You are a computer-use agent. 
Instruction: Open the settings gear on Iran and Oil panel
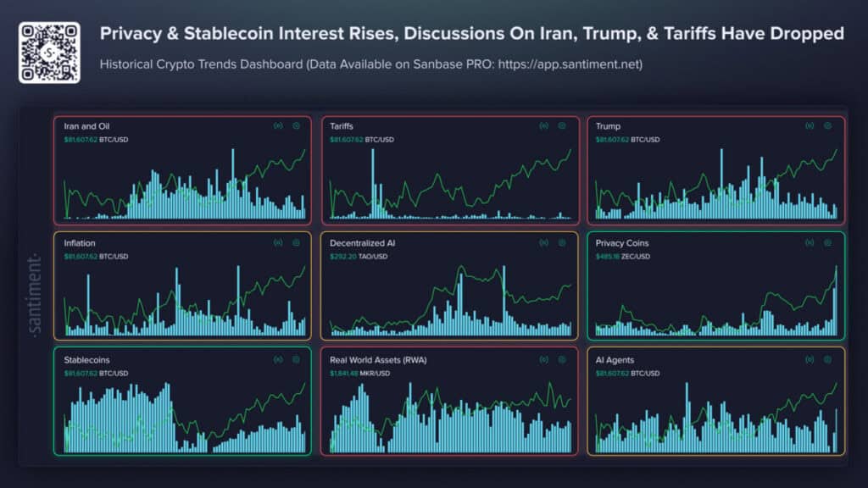coord(296,126)
